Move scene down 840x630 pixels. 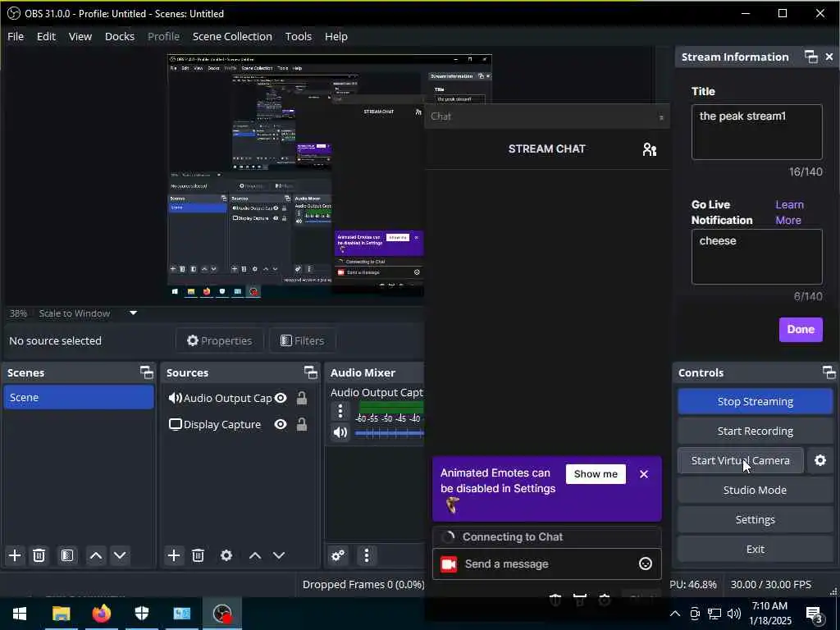120,555
